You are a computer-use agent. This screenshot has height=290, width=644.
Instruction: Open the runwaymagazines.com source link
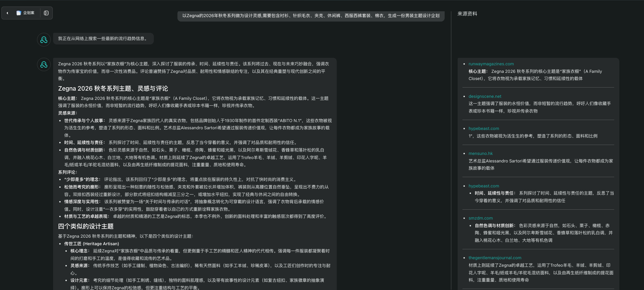(491, 64)
